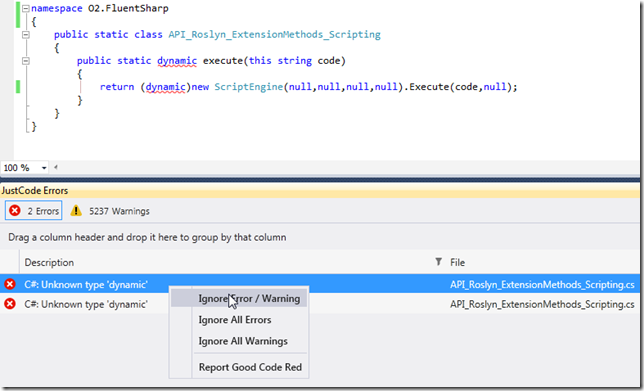The image size is (644, 391).
Task: Toggle the 5237 Warnings filter button
Action: click(x=110, y=211)
